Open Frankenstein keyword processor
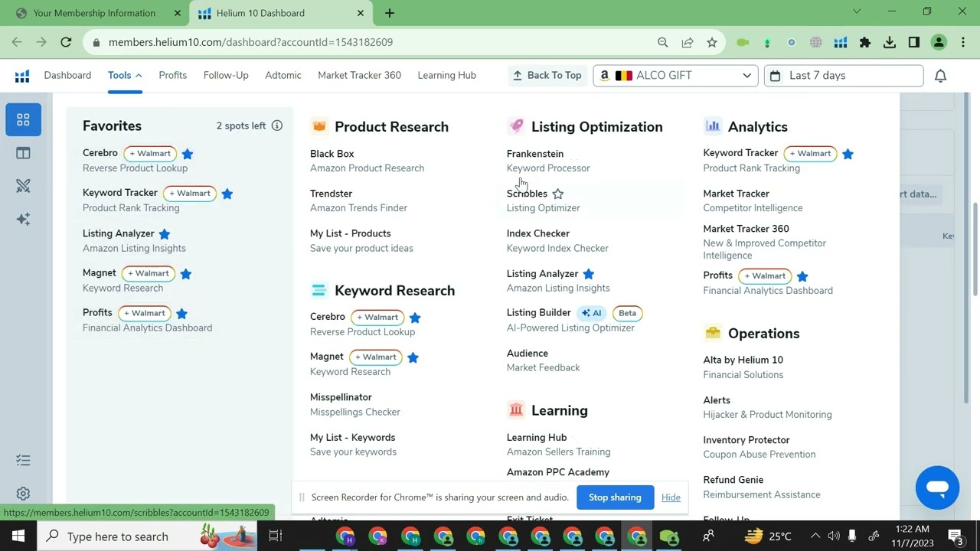Image resolution: width=980 pixels, height=551 pixels. (x=535, y=154)
